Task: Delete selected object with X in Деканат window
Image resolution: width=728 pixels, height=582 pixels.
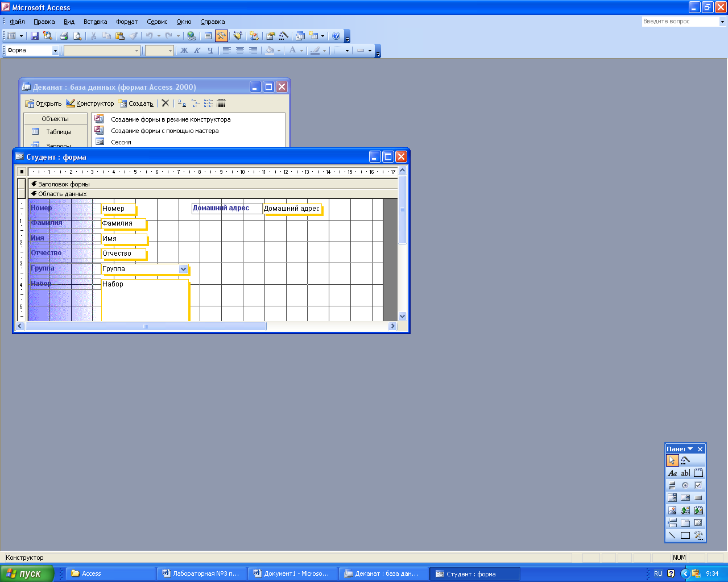Action: click(x=165, y=103)
